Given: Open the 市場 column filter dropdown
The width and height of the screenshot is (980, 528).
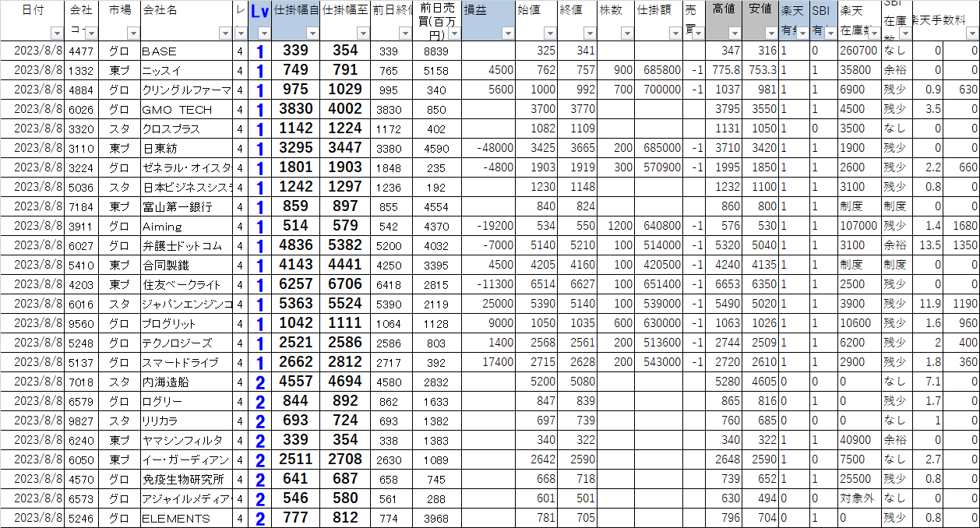Looking at the screenshot, I should pyautogui.click(x=132, y=33).
